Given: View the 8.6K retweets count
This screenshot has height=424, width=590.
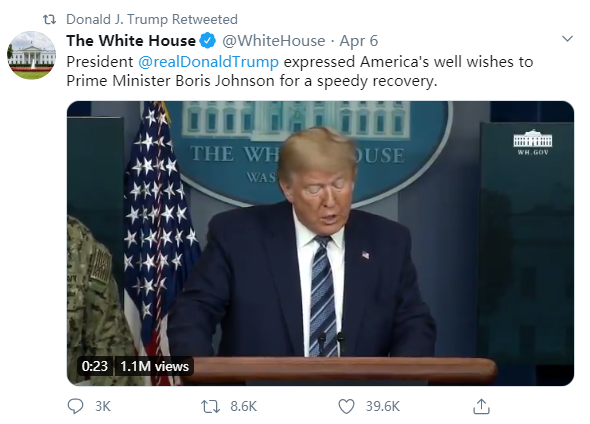Looking at the screenshot, I should click(243, 407).
